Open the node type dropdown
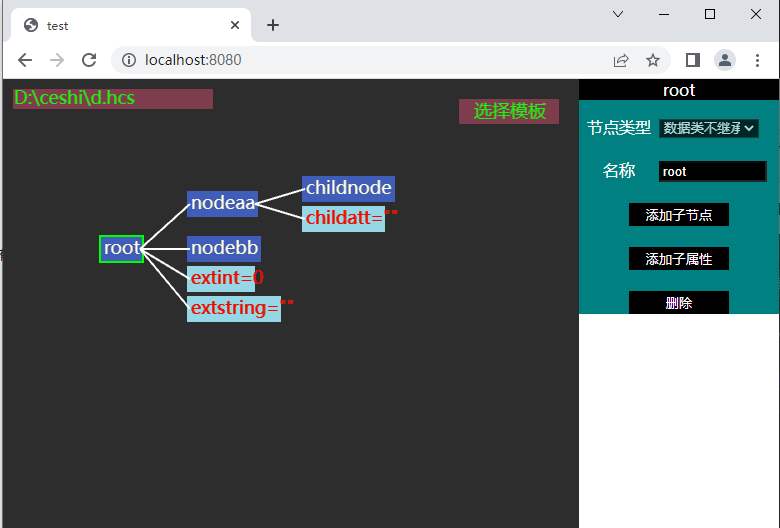Viewport: 780px width, 528px height. tap(708, 128)
